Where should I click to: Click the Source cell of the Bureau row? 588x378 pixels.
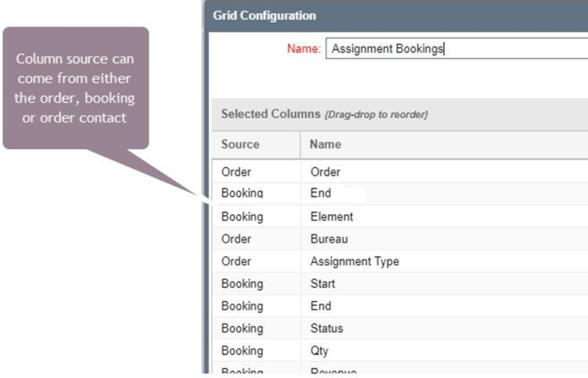pos(256,239)
